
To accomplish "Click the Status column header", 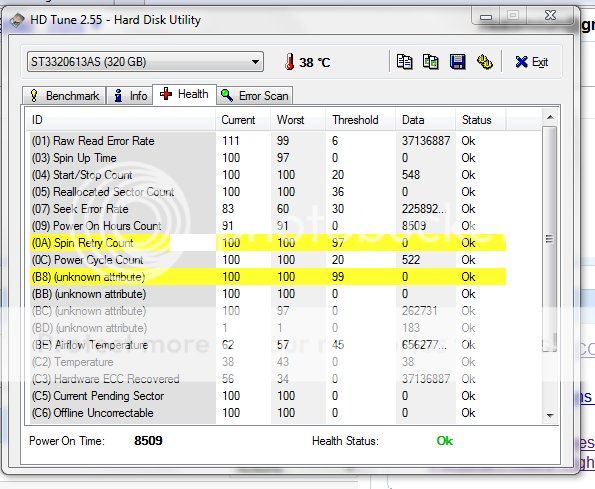I will coord(480,120).
